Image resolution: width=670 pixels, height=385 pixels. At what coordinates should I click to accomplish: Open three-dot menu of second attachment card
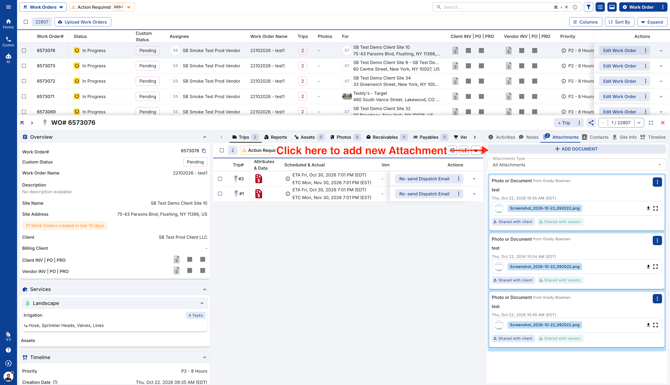(657, 240)
